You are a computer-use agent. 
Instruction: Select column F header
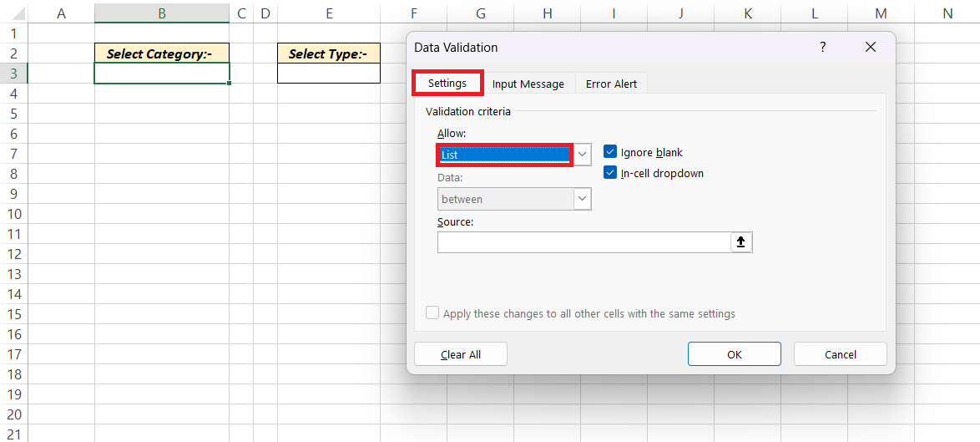point(414,13)
